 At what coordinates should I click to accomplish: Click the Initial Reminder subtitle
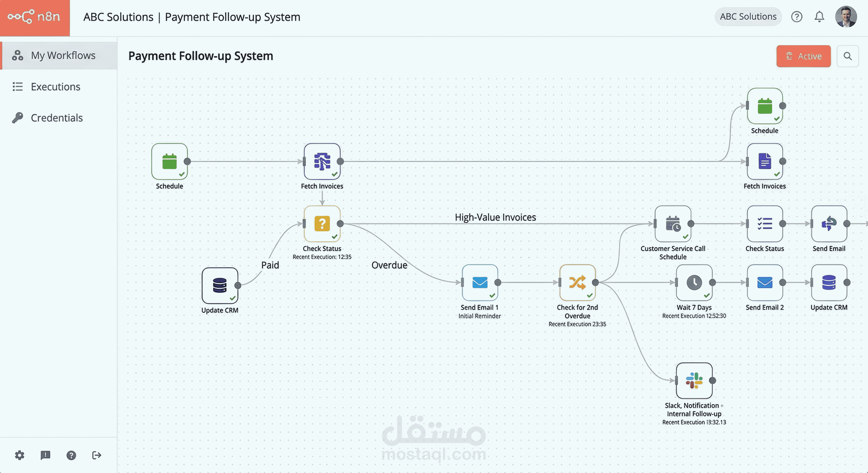(480, 316)
